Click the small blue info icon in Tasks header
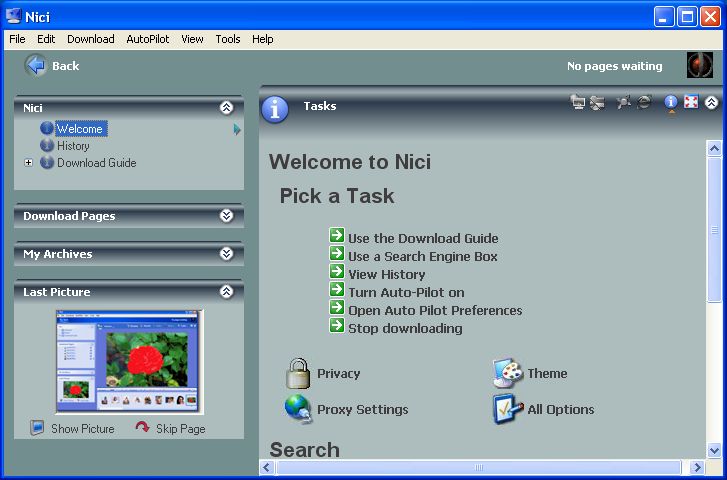The image size is (727, 480). click(x=671, y=102)
